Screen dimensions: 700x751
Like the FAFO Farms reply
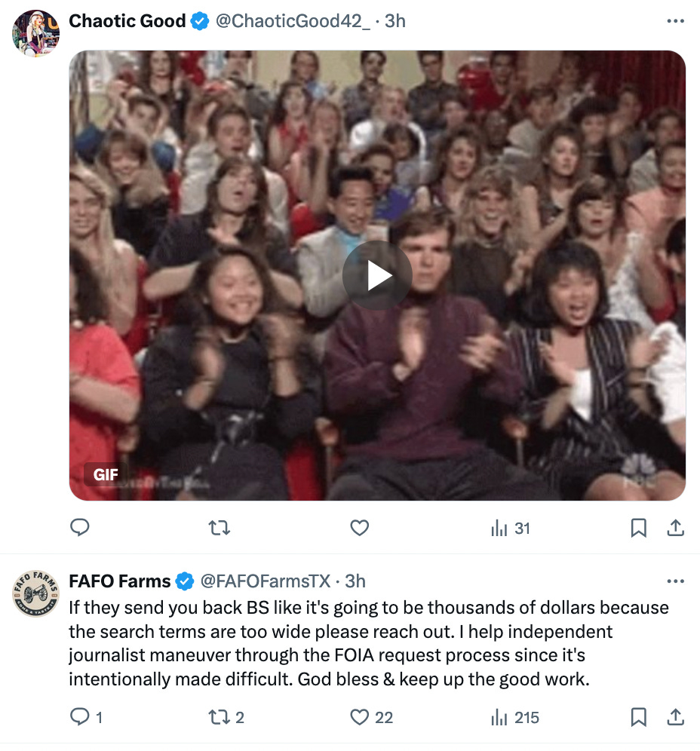point(359,717)
